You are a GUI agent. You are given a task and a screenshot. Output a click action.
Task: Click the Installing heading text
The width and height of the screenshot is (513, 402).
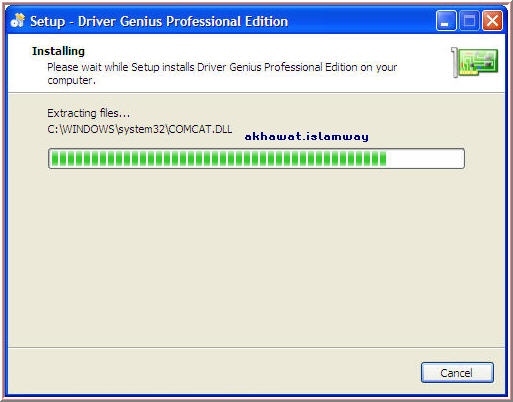[58, 51]
